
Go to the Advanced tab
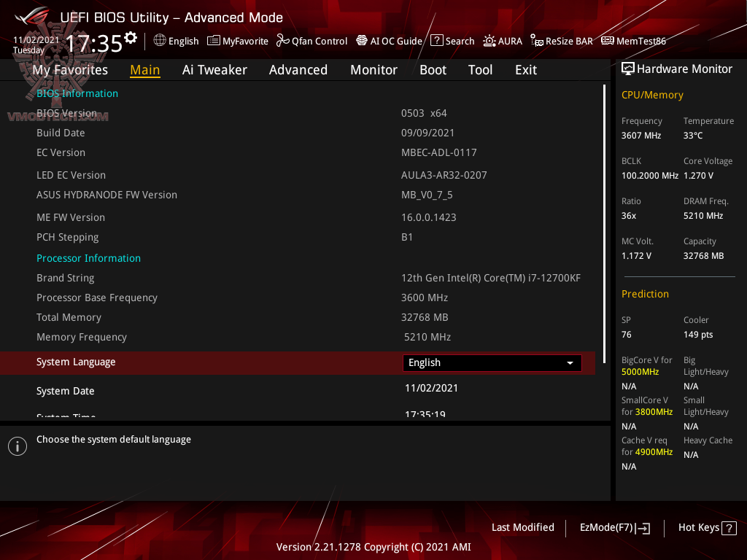point(298,70)
